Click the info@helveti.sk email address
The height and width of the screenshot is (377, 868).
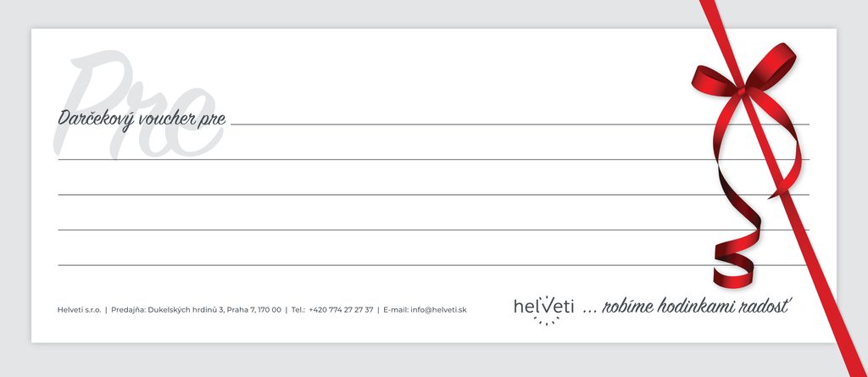(438, 310)
